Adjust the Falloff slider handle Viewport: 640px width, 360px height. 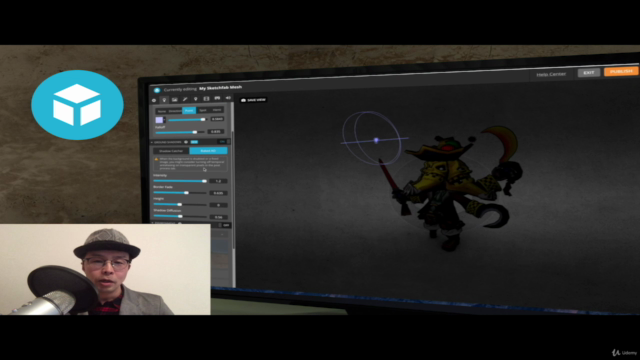click(x=195, y=132)
